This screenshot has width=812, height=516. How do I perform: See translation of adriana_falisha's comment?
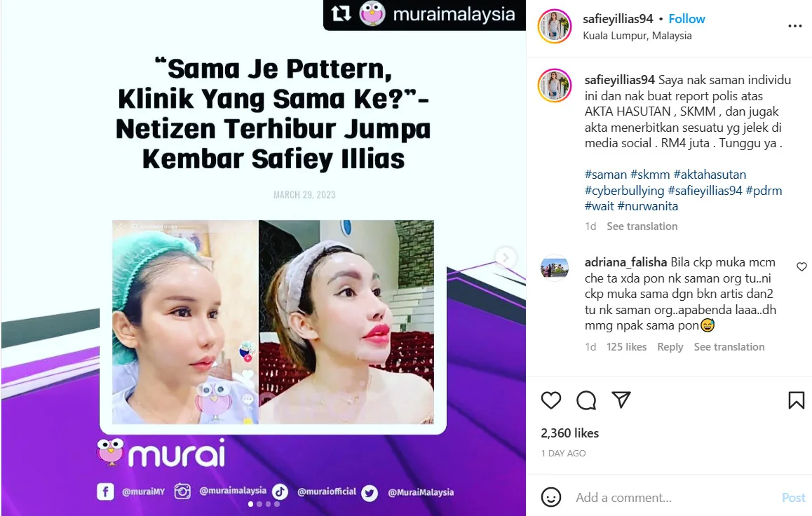tap(729, 347)
